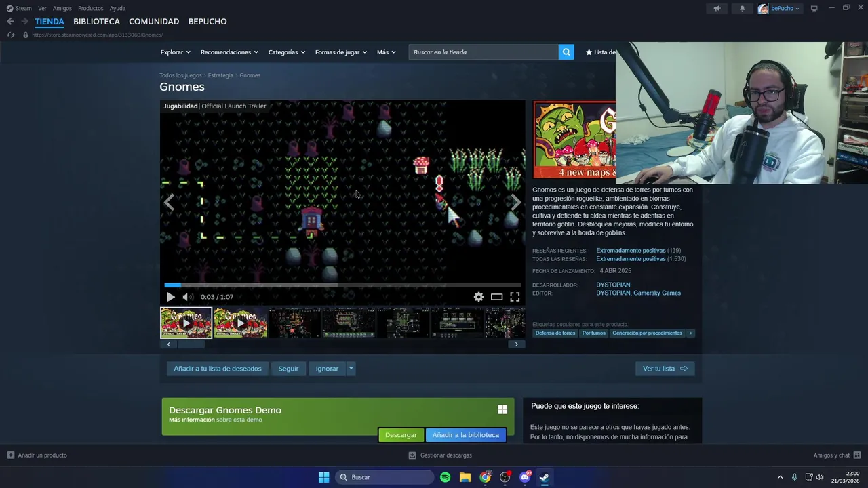Switch to the COMUNIDAD tab

[x=154, y=22]
